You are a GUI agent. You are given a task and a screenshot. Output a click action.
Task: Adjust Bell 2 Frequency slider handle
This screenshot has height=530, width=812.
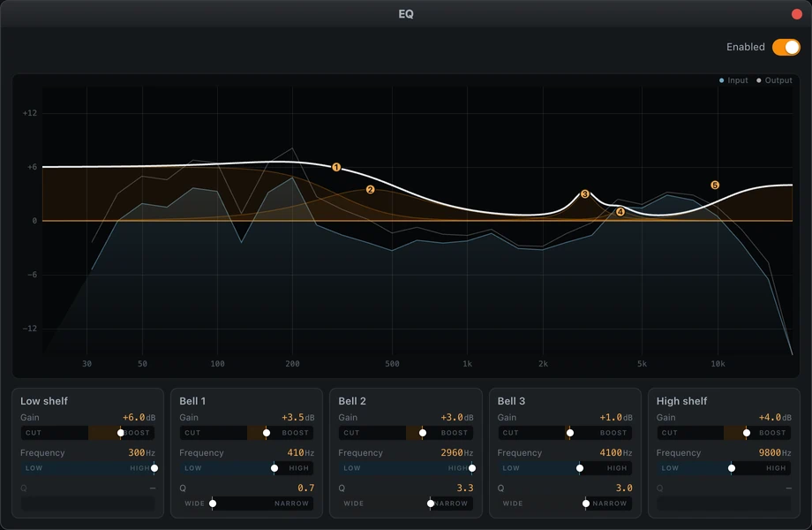pos(472,468)
